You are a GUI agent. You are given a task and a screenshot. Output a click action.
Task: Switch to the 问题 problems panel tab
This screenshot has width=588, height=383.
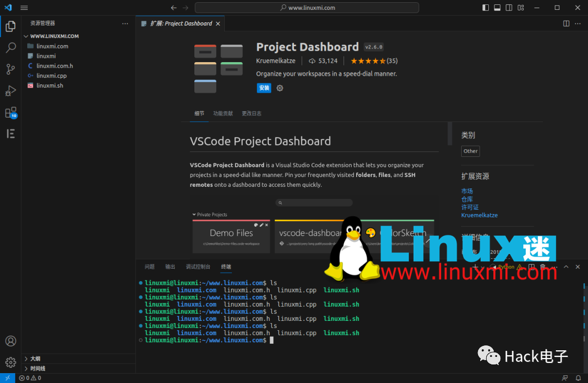[150, 267]
